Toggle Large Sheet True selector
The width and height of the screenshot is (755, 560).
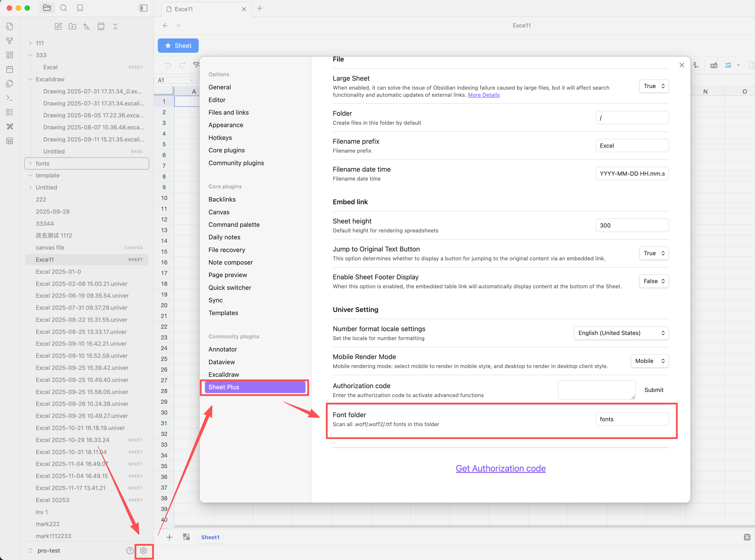click(x=654, y=86)
